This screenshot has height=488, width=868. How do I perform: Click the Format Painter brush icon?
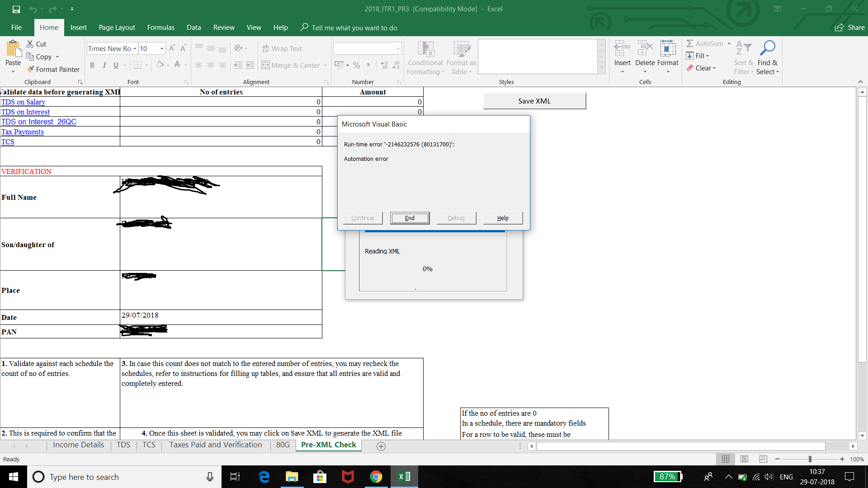30,69
